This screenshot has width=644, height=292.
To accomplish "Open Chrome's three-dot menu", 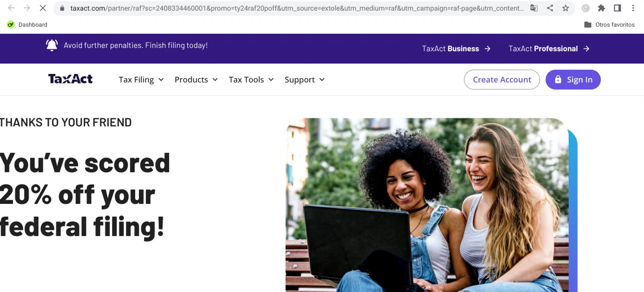I will point(633,8).
